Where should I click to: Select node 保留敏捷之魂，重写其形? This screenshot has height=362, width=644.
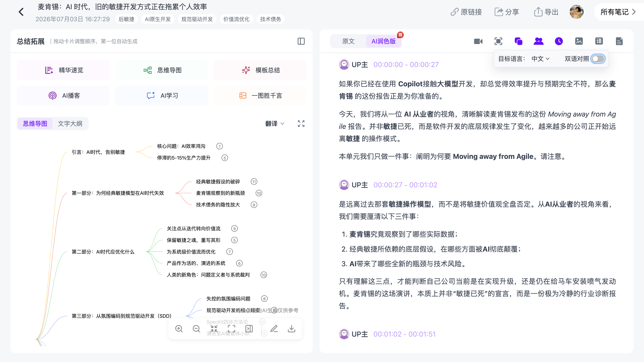point(193,240)
